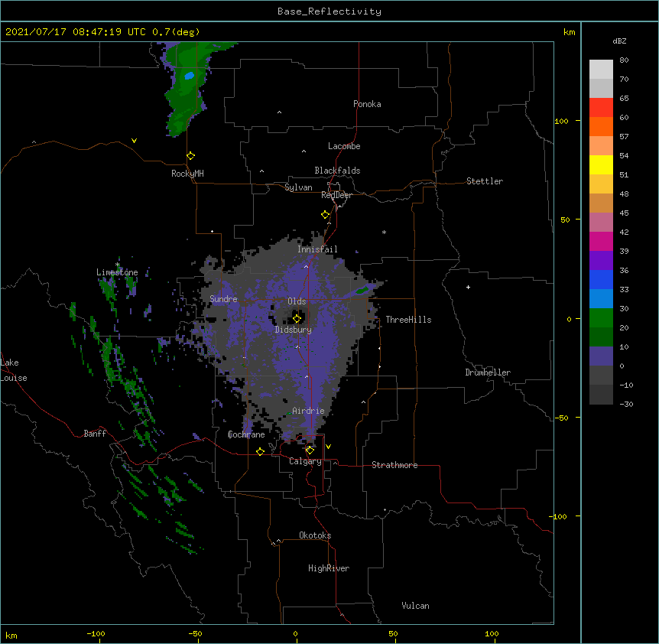Select the RedDeer city label
The image size is (659, 644).
pyautogui.click(x=336, y=195)
